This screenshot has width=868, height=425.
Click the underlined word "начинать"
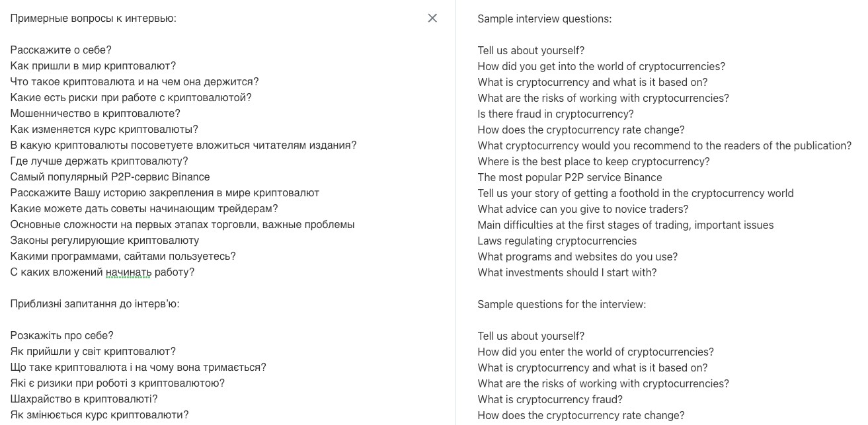(x=128, y=272)
